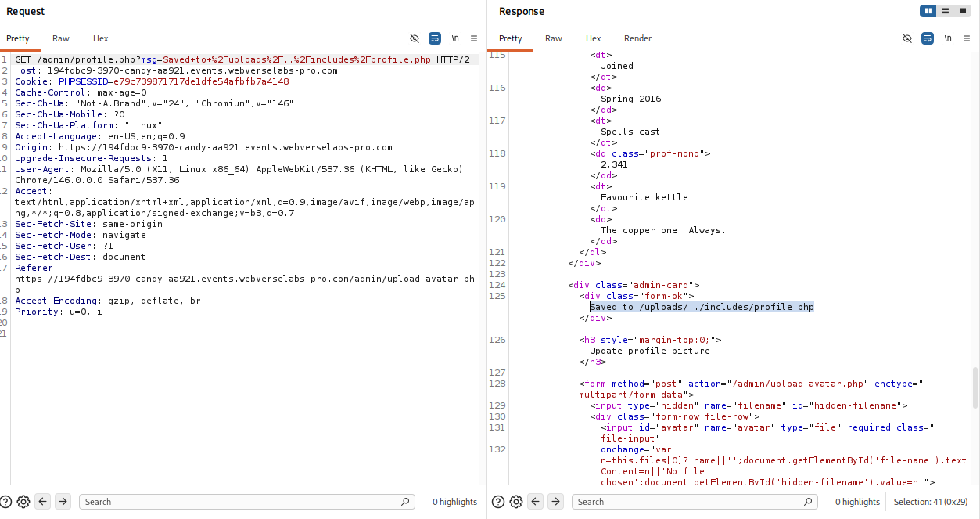Toggle word wrap icon in Response panel
The image size is (980, 519).
click(x=928, y=38)
